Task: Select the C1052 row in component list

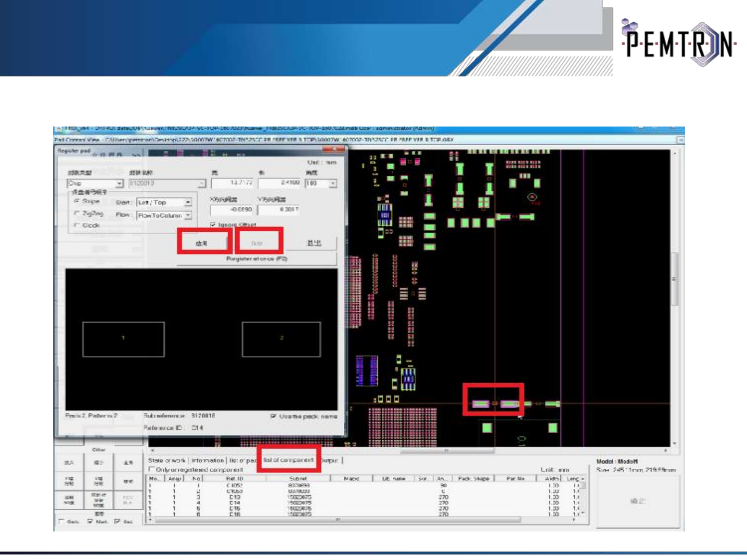Action: pos(363,485)
